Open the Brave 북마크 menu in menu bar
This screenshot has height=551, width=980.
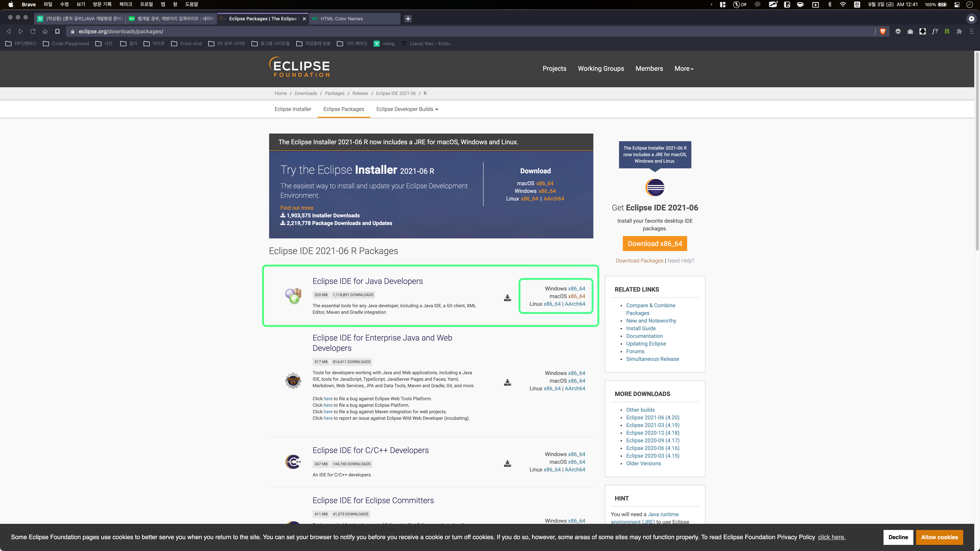(126, 5)
